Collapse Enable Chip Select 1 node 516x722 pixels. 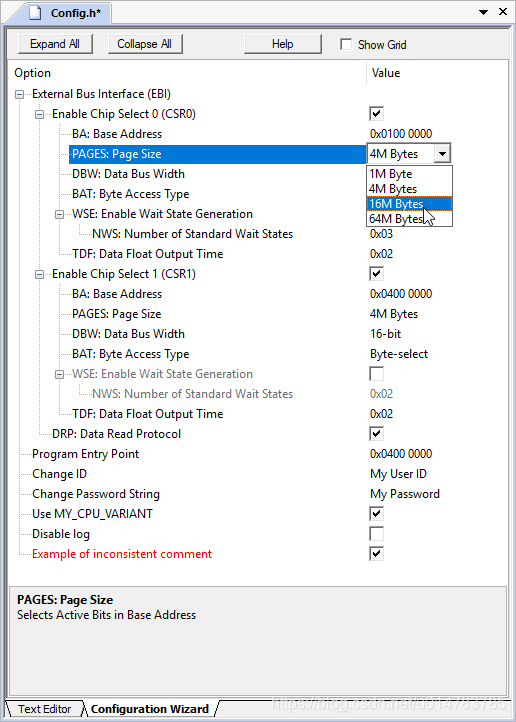click(40, 274)
